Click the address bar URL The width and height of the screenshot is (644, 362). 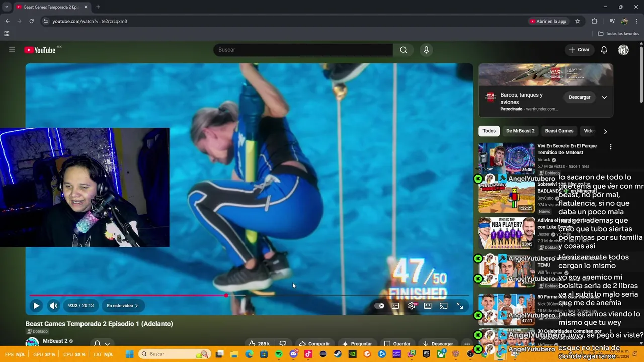[90, 21]
